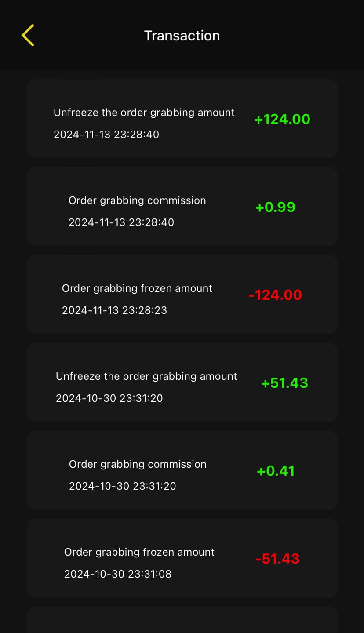
Task: Open the +51.43 unfreeze transaction label
Action: [146, 376]
